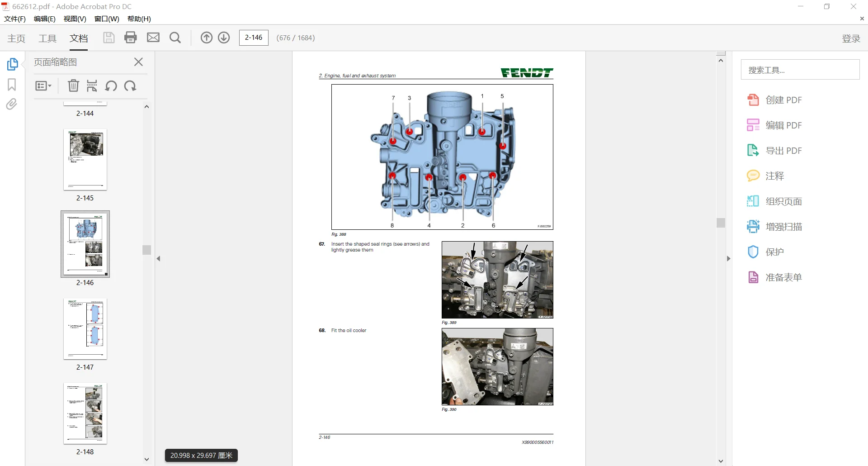Screen dimensions: 868x466
Task: Open the 文件(F) menu
Action: (x=15, y=19)
